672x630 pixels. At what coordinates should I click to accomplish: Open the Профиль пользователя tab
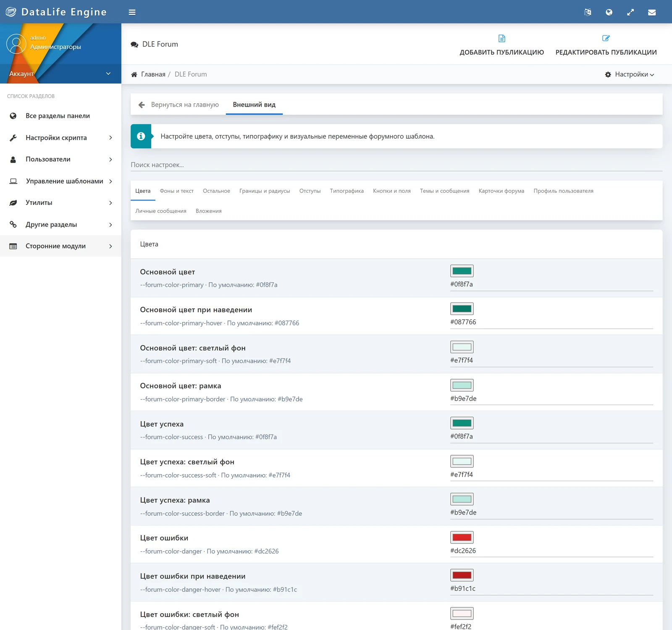pyautogui.click(x=563, y=191)
